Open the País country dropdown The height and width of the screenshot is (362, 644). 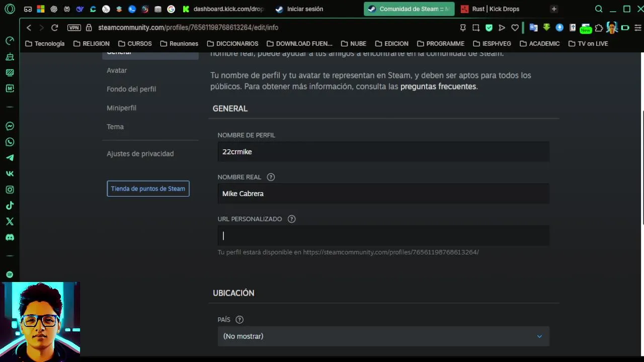383,336
